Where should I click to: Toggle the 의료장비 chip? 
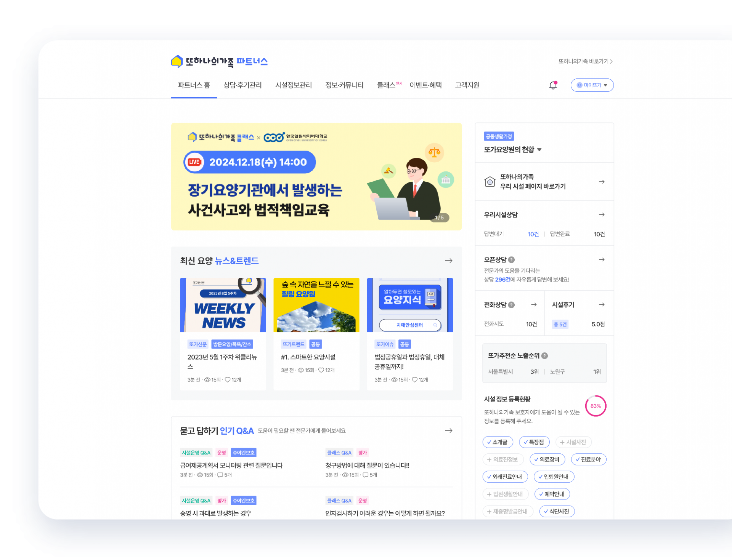click(547, 459)
